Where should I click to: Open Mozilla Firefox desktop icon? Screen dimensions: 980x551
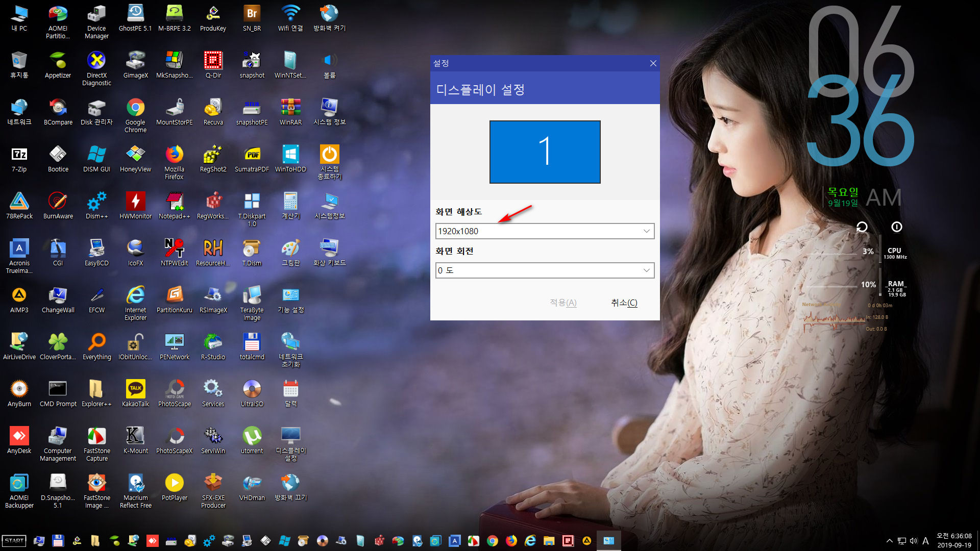point(174,162)
